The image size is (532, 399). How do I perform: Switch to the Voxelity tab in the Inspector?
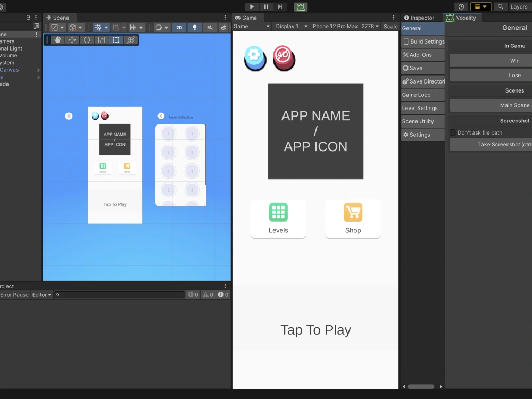coord(462,18)
